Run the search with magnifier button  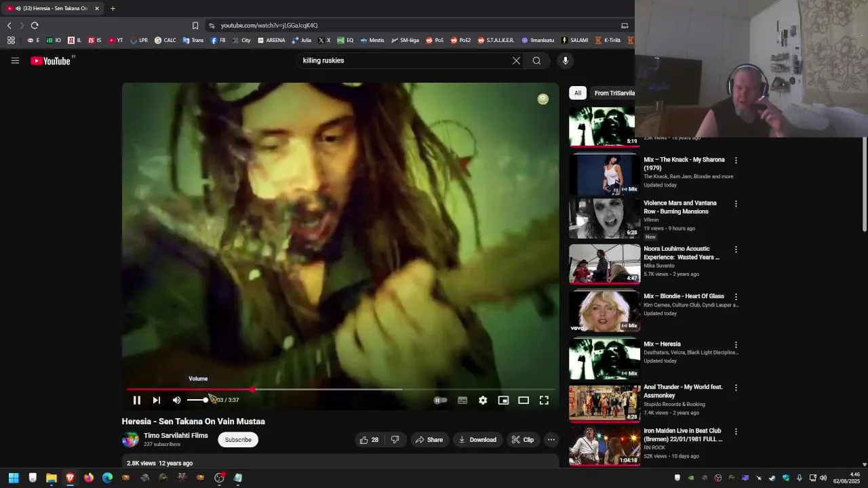(x=536, y=60)
